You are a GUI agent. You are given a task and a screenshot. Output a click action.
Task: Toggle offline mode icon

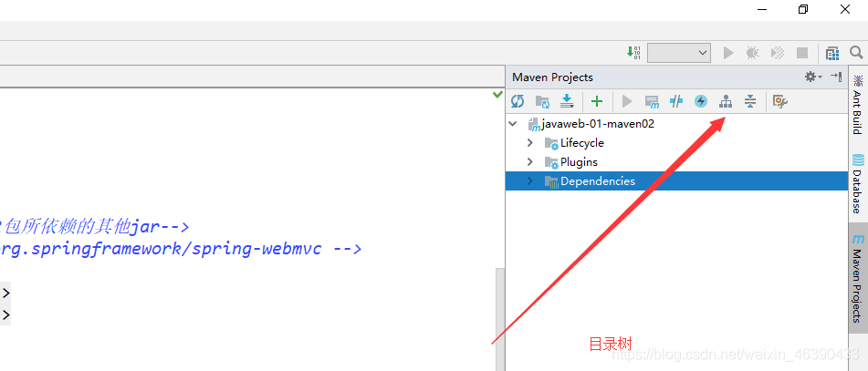coord(676,101)
